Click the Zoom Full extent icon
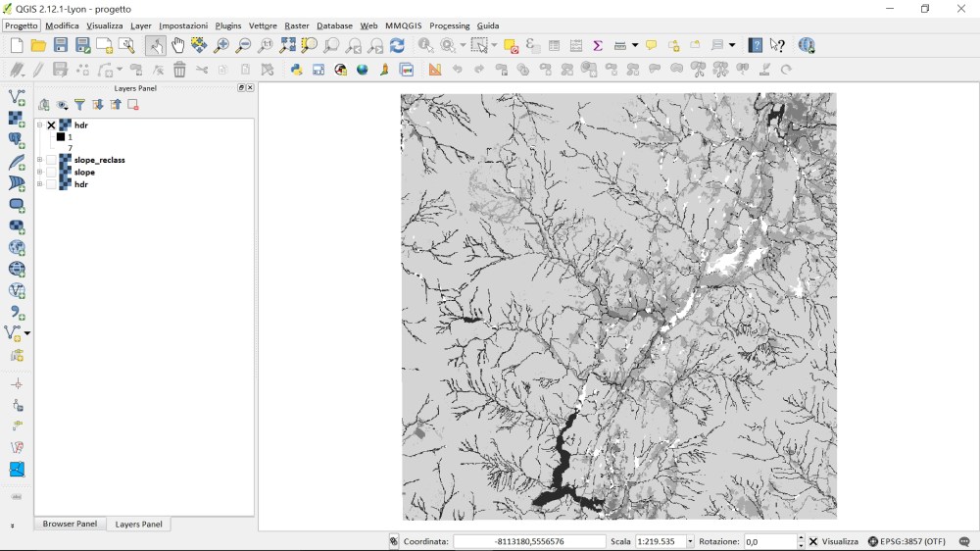This screenshot has width=980, height=551. tap(287, 45)
